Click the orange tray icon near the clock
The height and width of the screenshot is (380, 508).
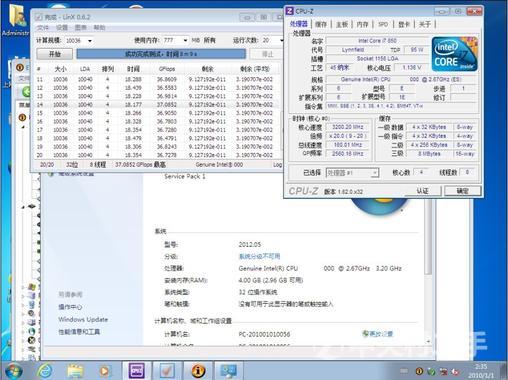coord(419,371)
